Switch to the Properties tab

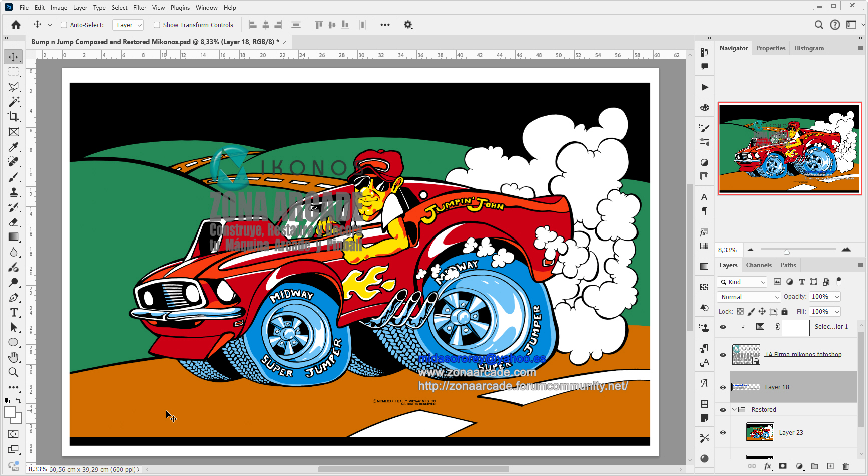click(771, 48)
